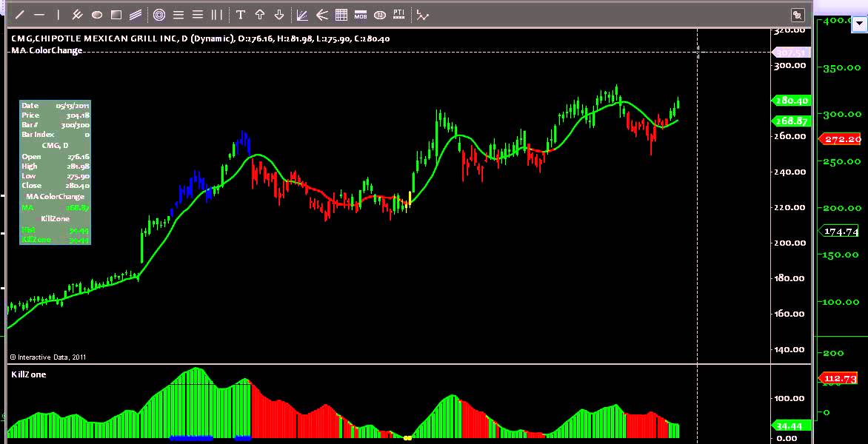The height and width of the screenshot is (444, 868).
Task: Select the text annotation T tool
Action: point(240,15)
